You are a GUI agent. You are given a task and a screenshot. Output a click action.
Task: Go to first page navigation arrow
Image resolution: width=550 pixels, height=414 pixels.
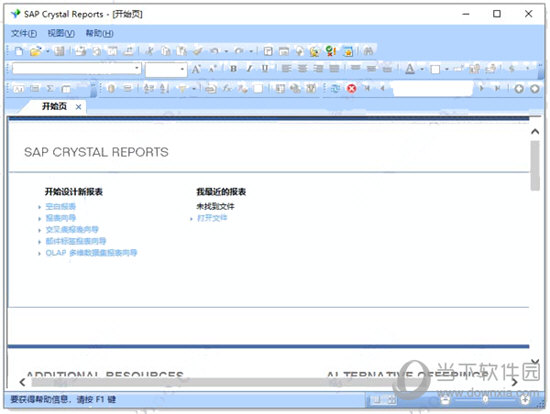(x=367, y=88)
